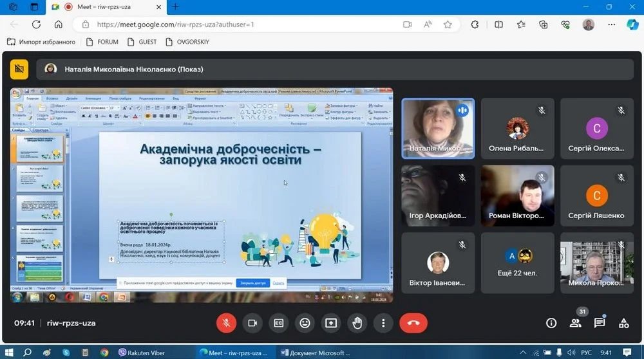This screenshot has height=359, width=644.
Task: Turn on closed captions
Action: (279, 323)
